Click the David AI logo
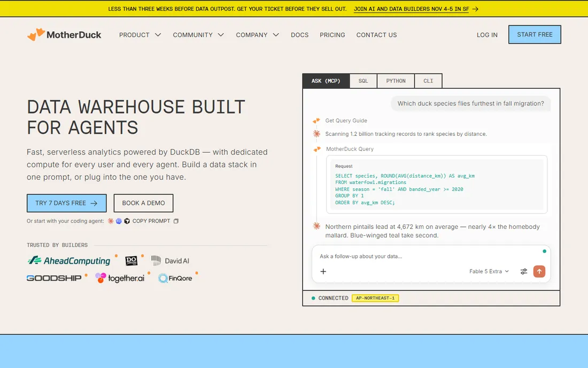 170,260
